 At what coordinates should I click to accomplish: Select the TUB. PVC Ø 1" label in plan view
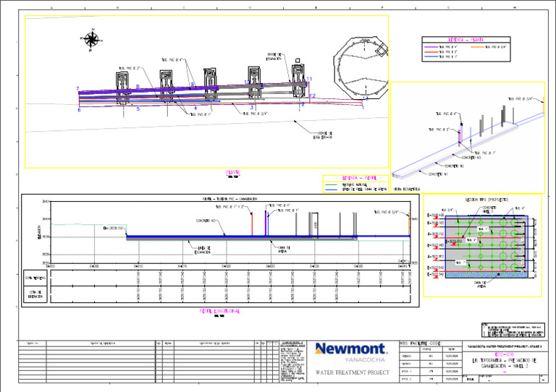pyautogui.click(x=201, y=114)
